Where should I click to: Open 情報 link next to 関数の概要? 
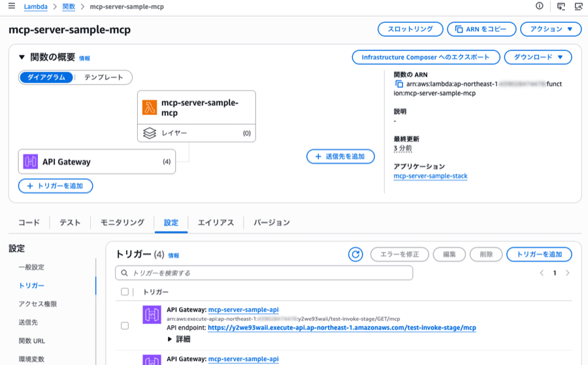point(84,58)
